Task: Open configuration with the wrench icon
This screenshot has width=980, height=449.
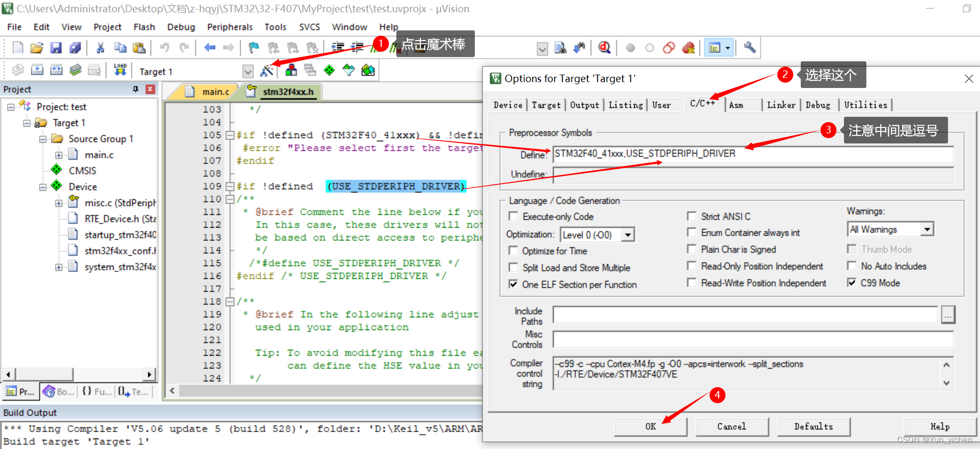Action: click(x=750, y=48)
